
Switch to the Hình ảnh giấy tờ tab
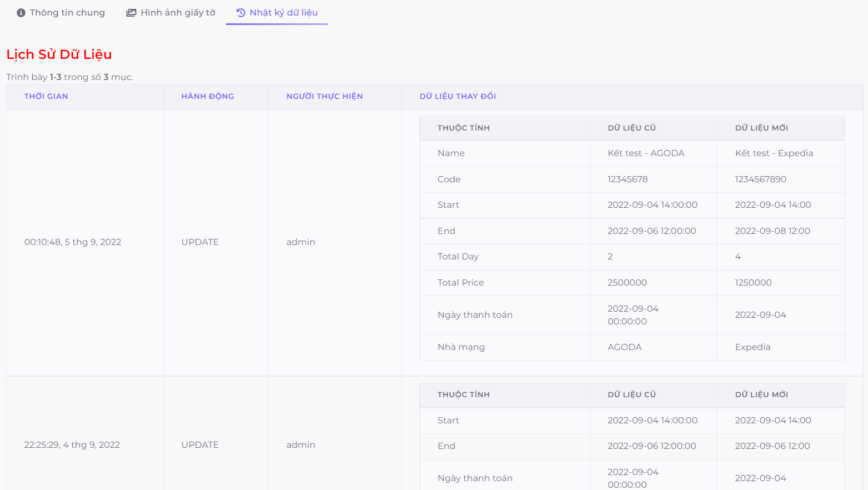pos(178,13)
